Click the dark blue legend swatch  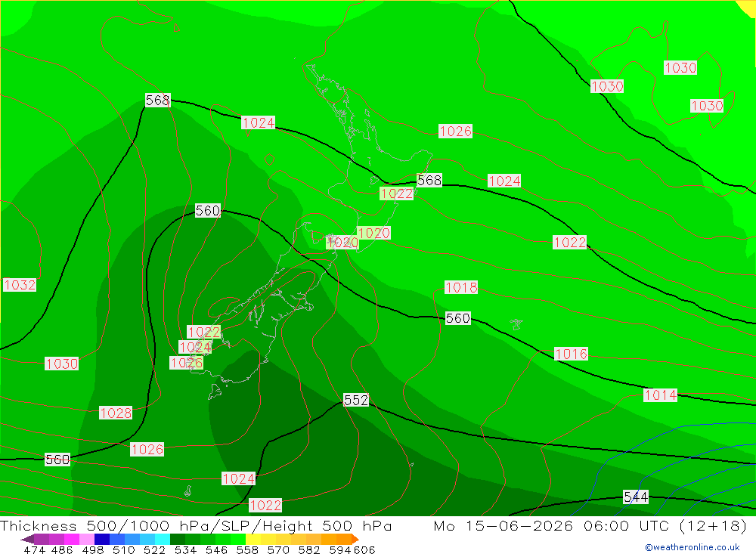point(102,539)
